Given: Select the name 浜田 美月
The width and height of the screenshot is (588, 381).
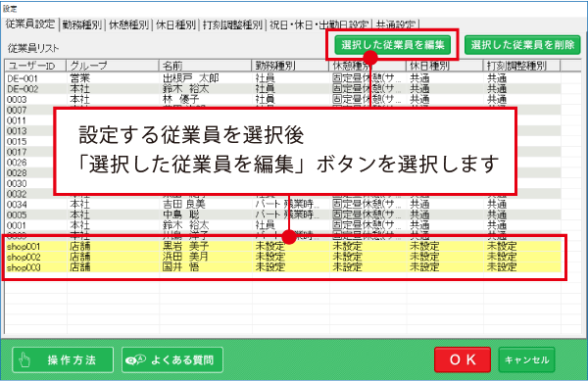Looking at the screenshot, I should pos(185,257).
